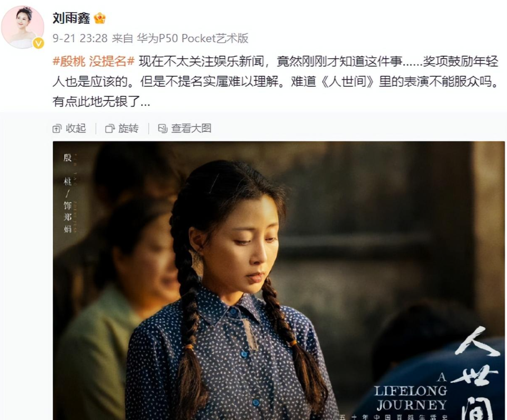This screenshot has height=420, width=507.
Task: Click the rotate icon beside 旋转
Action: [x=110, y=129]
